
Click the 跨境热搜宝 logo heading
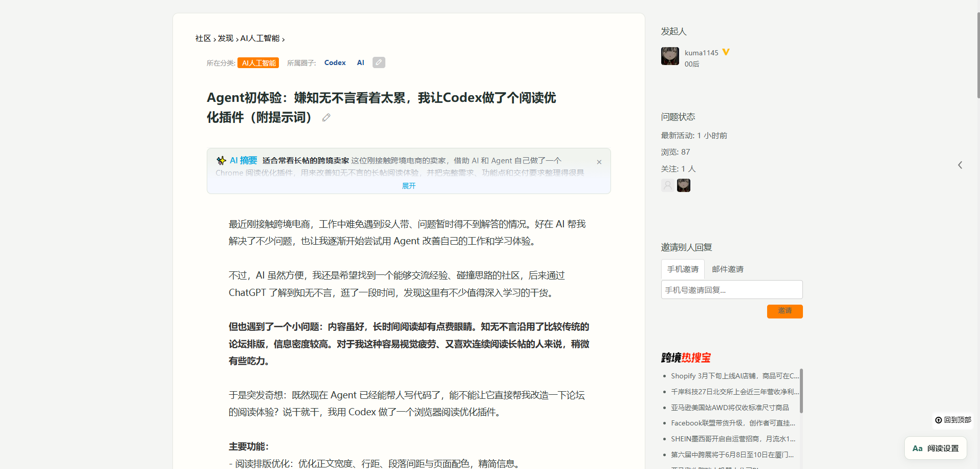[686, 357]
